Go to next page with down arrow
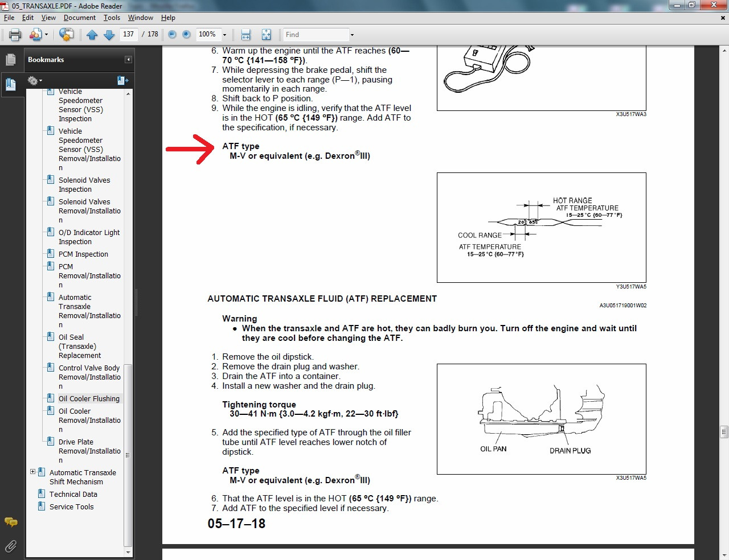Image resolution: width=729 pixels, height=560 pixels. (109, 35)
